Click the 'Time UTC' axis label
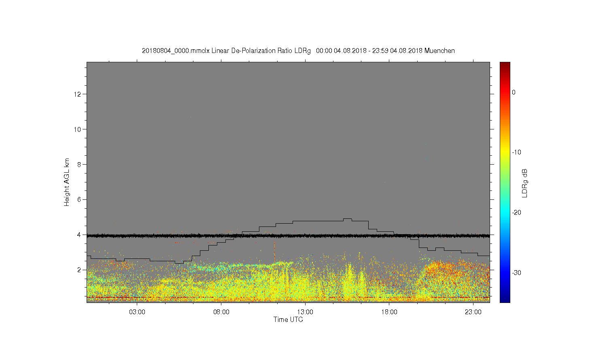This screenshot has width=607, height=364. click(288, 320)
